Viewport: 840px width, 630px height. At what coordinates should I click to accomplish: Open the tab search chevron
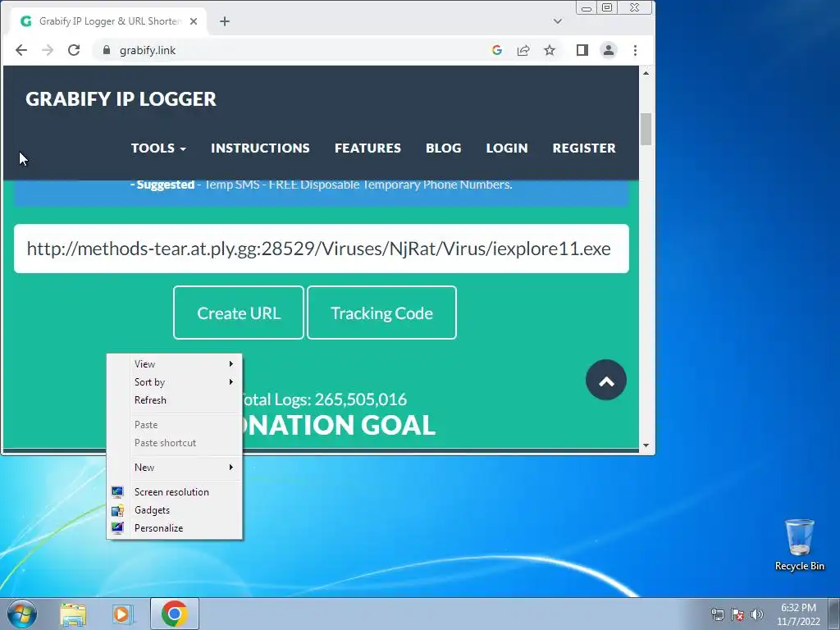pos(558,21)
